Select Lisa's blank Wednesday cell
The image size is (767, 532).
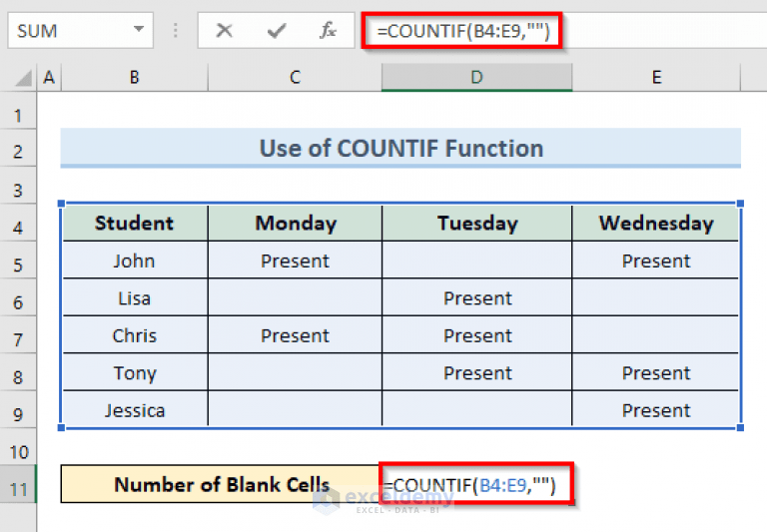(x=655, y=297)
